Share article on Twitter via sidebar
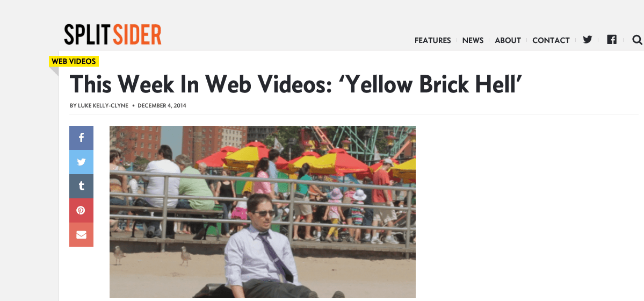This screenshot has width=644, height=301. [81, 162]
